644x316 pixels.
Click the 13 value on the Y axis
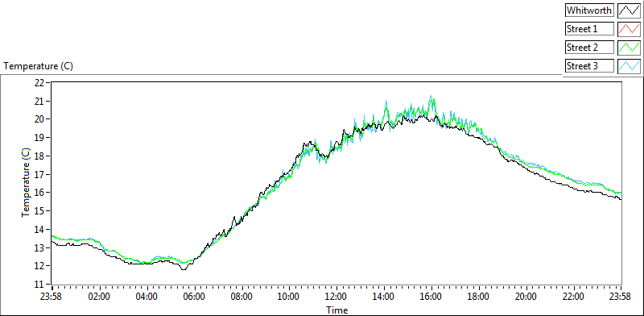(39, 247)
